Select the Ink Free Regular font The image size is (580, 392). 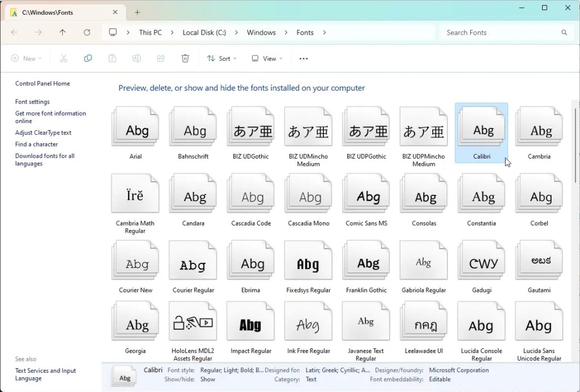(x=309, y=321)
